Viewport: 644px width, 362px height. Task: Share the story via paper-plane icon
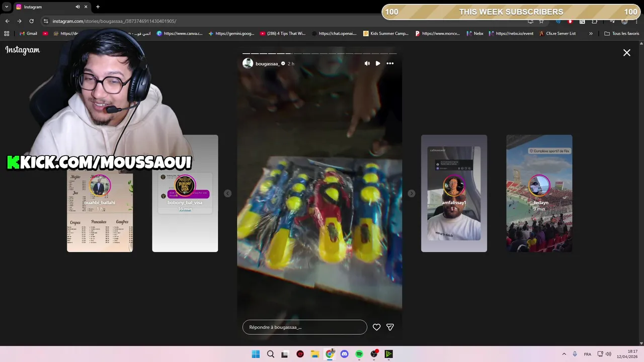[x=390, y=327]
